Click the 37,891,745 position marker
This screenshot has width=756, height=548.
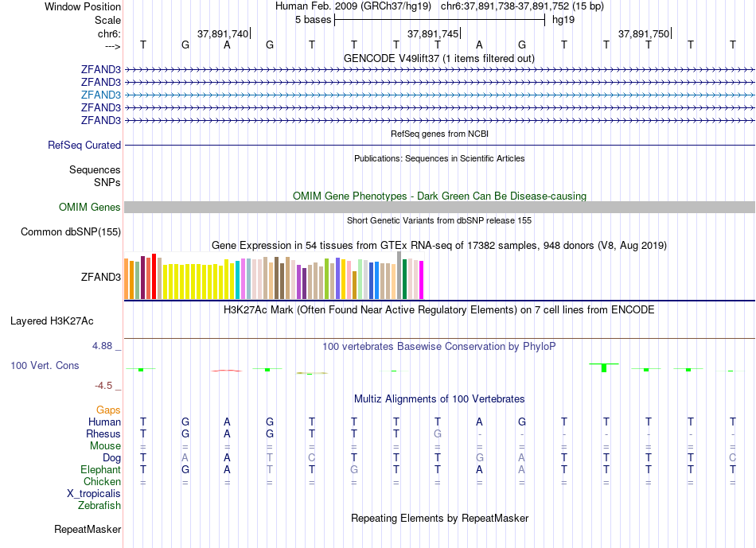click(434, 33)
